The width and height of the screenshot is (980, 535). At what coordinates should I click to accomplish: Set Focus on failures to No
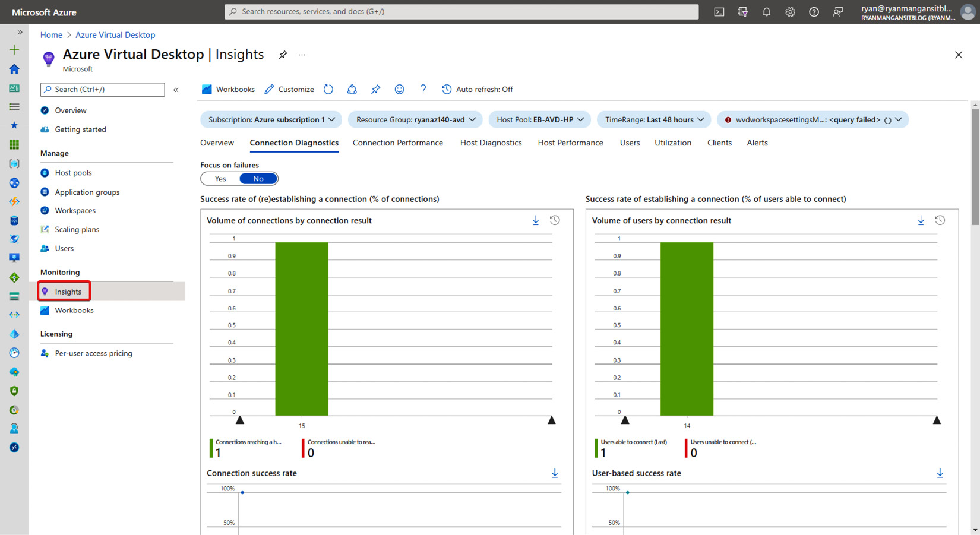click(258, 179)
